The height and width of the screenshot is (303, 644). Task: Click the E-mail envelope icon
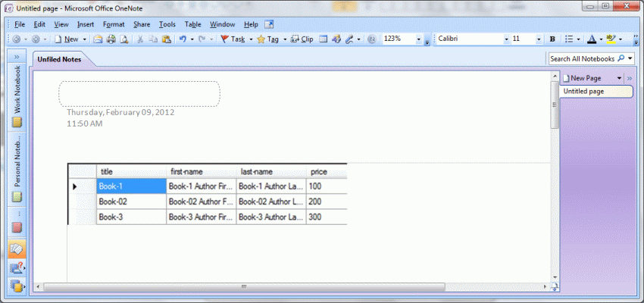[98, 39]
